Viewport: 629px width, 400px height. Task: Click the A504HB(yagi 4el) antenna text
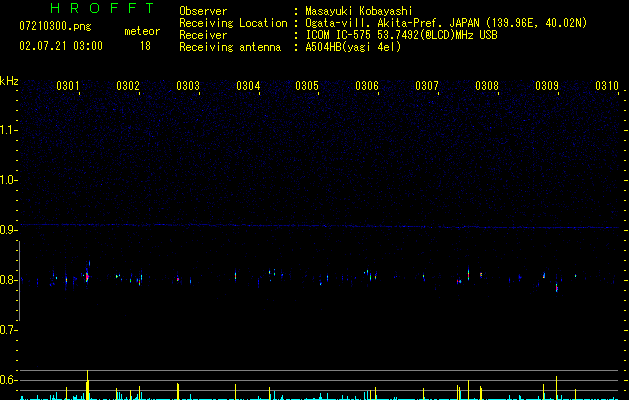click(x=353, y=47)
